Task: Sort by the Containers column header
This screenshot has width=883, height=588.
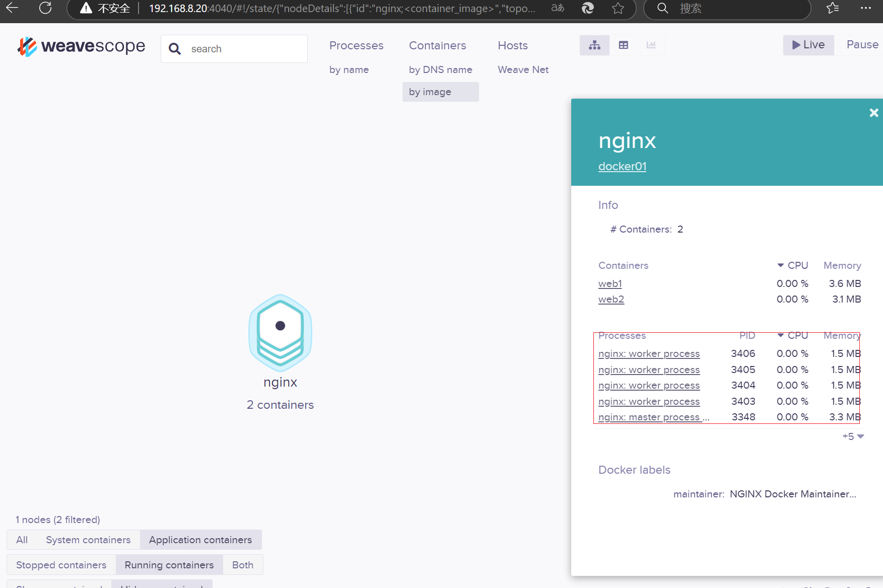Action: (623, 265)
